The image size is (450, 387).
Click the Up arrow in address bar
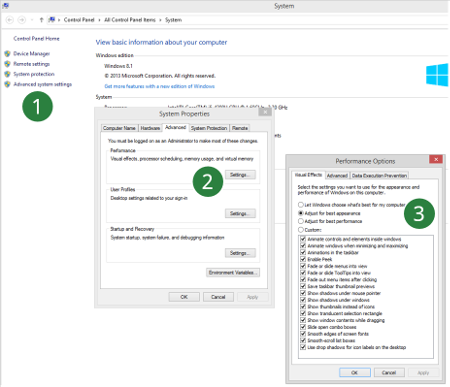pyautogui.click(x=41, y=20)
